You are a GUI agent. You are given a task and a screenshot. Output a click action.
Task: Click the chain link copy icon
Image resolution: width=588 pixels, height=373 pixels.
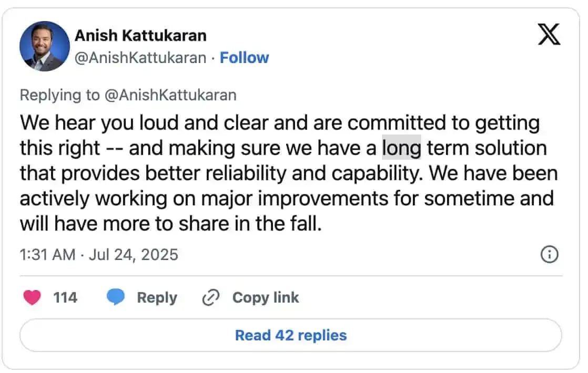[211, 298]
